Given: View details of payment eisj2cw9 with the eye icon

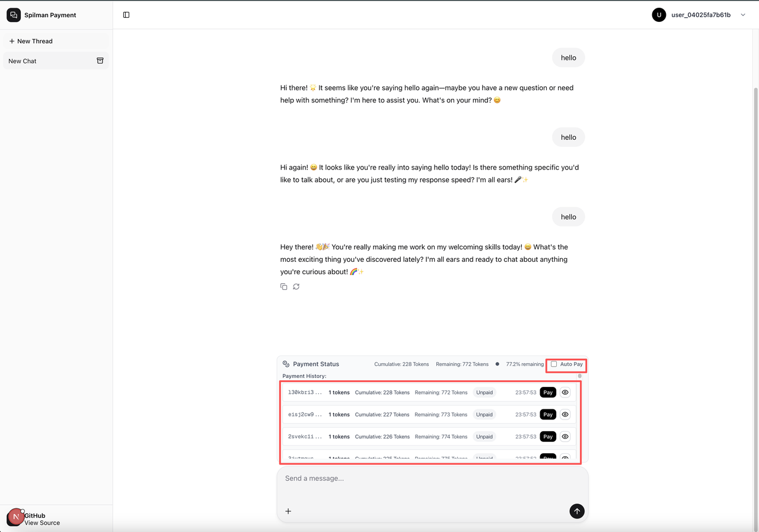Looking at the screenshot, I should (565, 415).
